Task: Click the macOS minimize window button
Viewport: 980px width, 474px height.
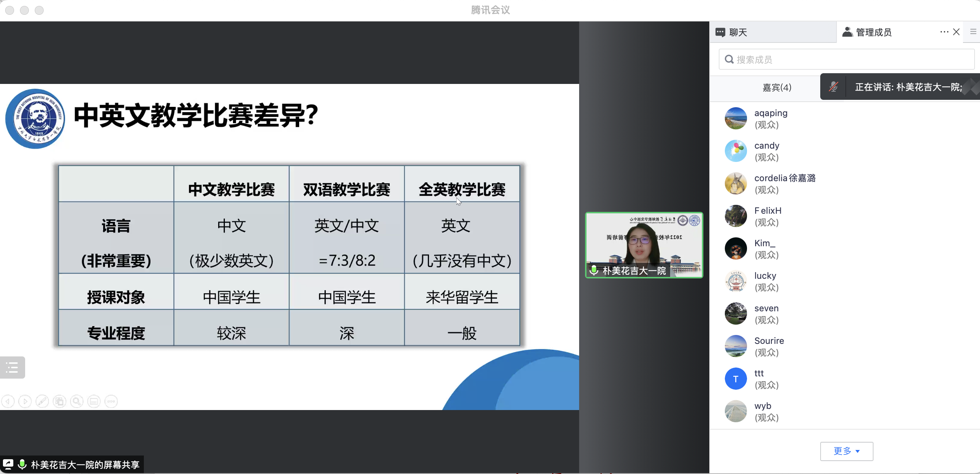Action: pyautogui.click(x=24, y=10)
